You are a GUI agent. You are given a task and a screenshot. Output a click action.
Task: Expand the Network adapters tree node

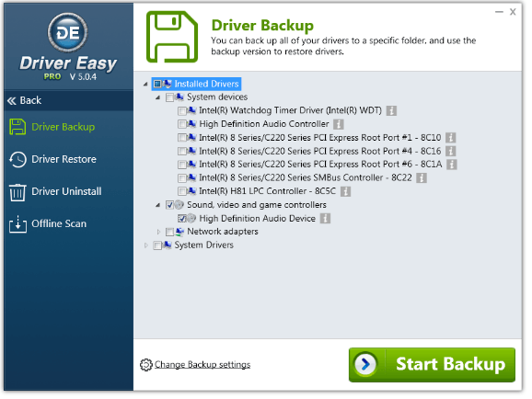point(158,232)
